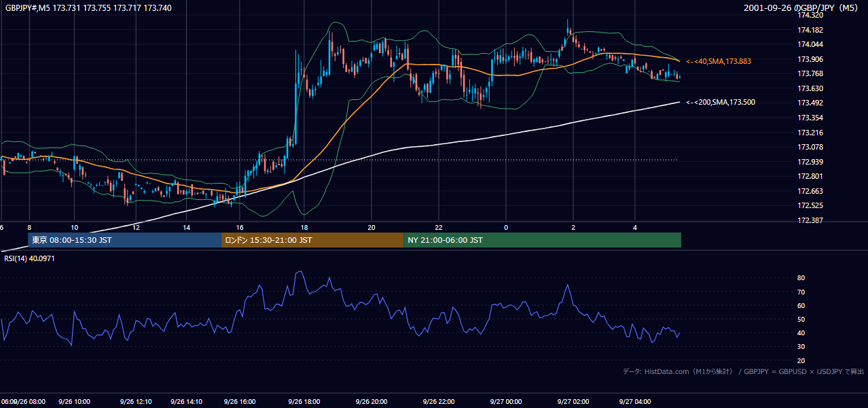Click price axis value 172.939
Viewport: 868px width, 408px height.
point(810,162)
